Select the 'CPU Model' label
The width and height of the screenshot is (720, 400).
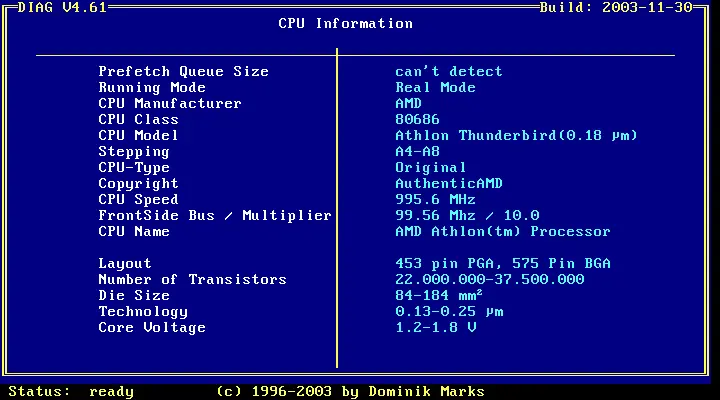tap(138, 135)
